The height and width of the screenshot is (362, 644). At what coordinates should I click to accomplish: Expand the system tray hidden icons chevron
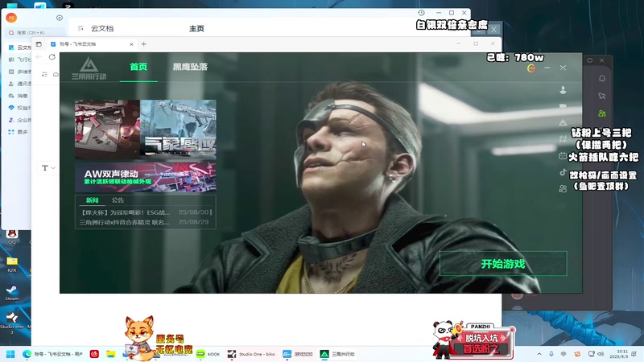click(x=539, y=354)
